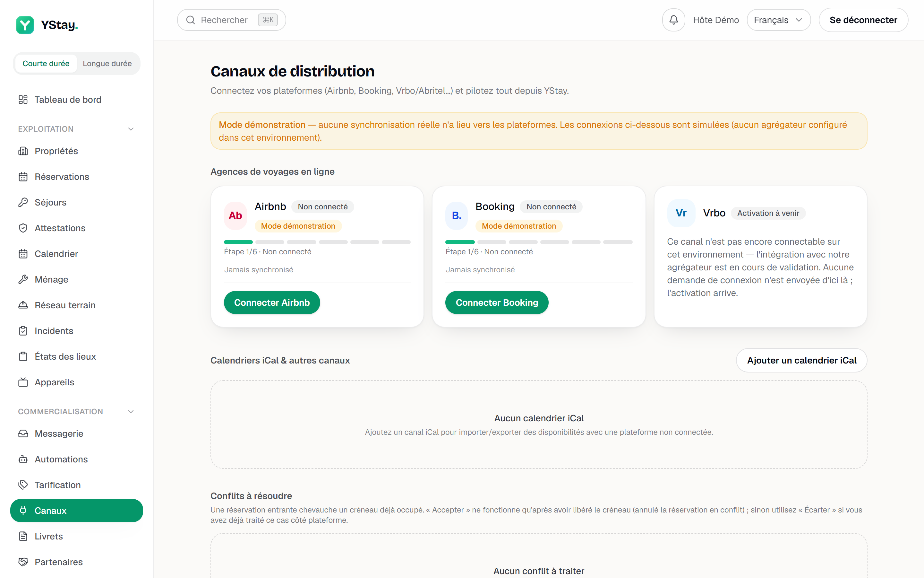Screen dimensions: 924x578
Task: Click Airbnb 'Jamais synchronisé' text
Action: tap(259, 269)
